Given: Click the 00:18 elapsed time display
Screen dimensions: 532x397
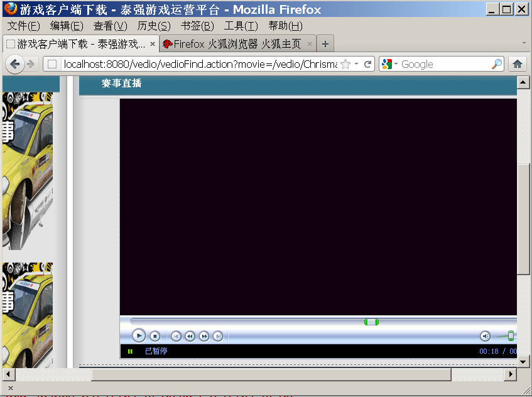Looking at the screenshot, I should click(489, 351).
